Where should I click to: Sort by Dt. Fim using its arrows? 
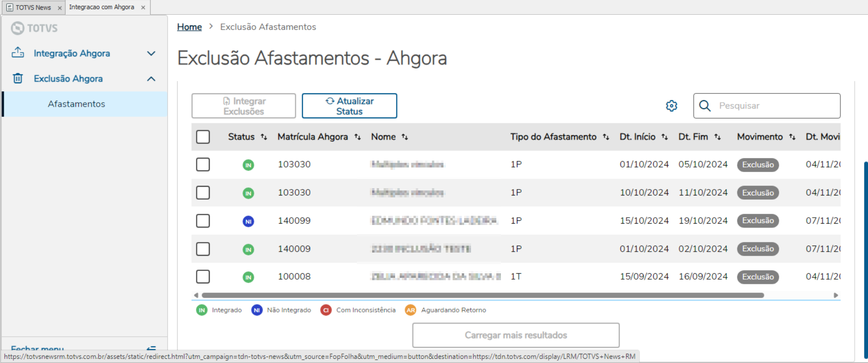[718, 137]
